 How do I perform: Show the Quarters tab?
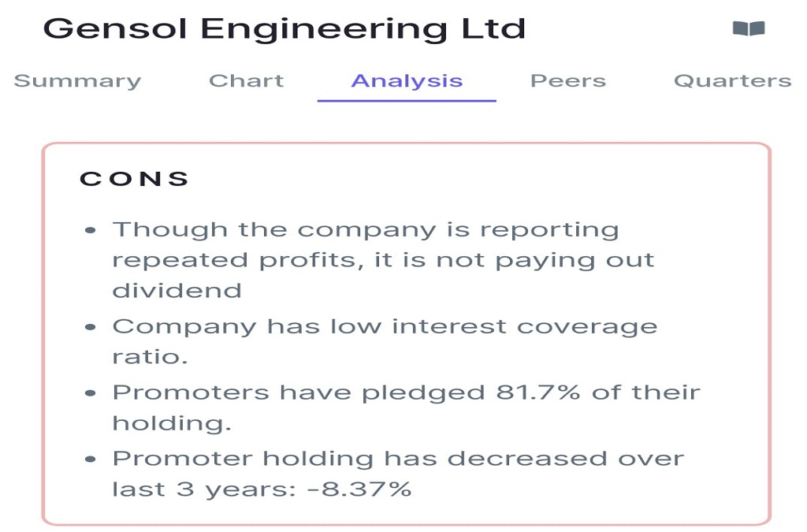click(732, 81)
